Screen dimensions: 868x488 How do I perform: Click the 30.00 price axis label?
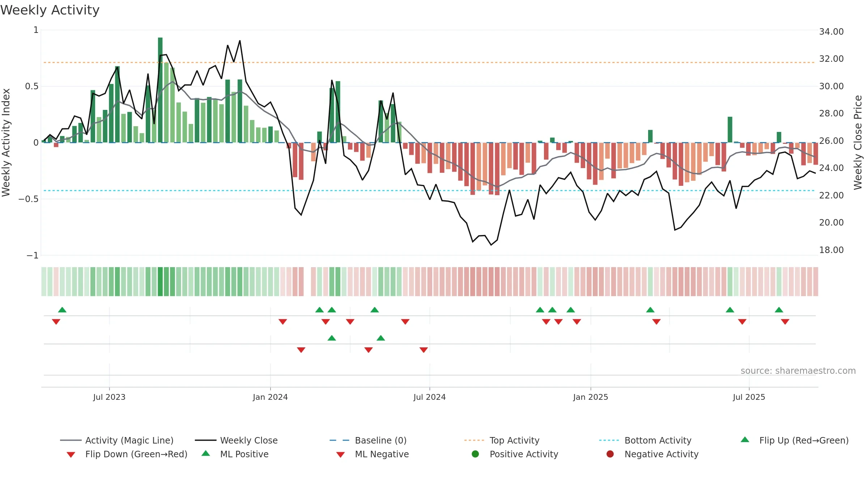pyautogui.click(x=831, y=86)
